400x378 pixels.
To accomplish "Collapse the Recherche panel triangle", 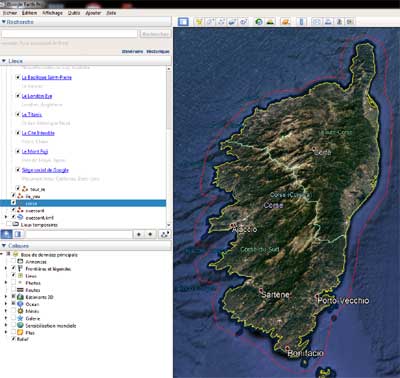I will click(4, 22).
